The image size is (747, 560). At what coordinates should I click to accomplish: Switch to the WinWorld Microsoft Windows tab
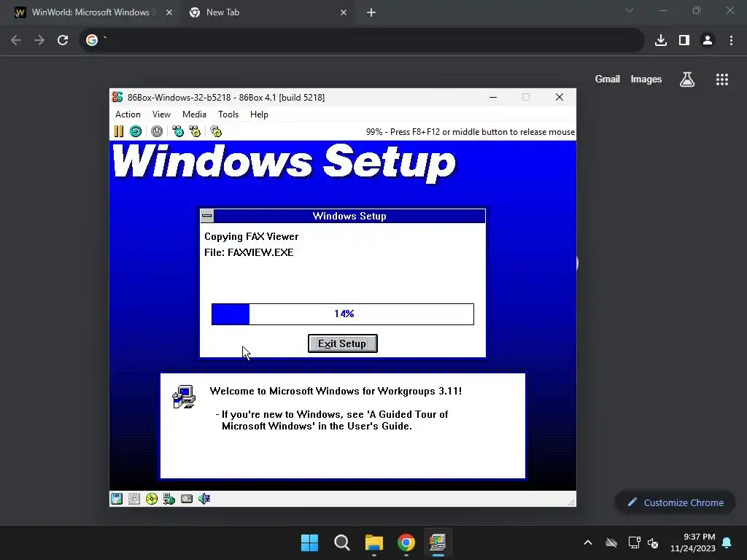coord(90,12)
